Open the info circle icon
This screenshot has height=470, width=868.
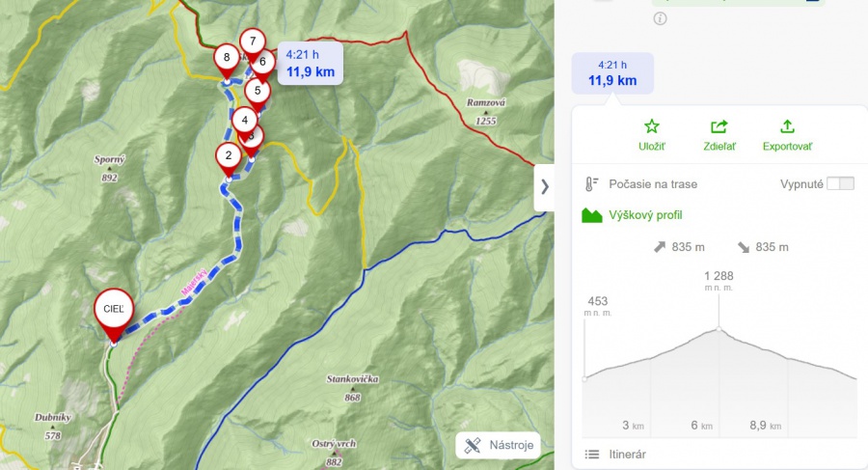(x=660, y=18)
